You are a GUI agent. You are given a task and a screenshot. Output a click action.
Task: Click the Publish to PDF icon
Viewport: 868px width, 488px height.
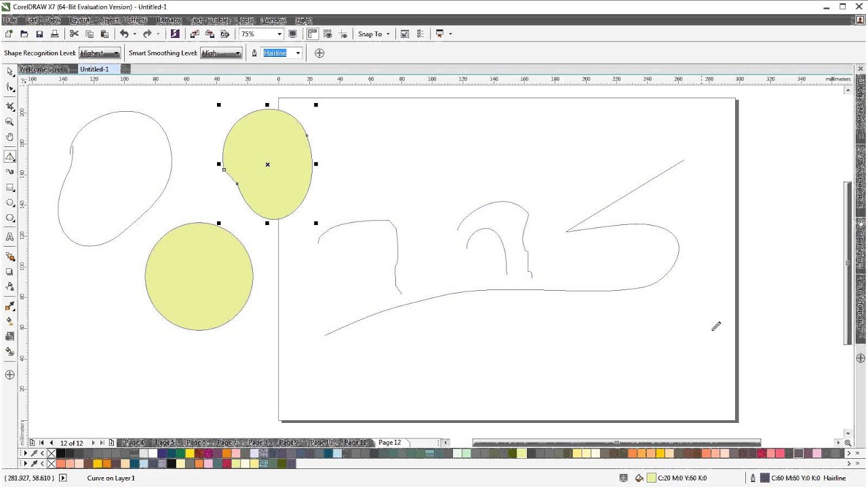point(225,34)
